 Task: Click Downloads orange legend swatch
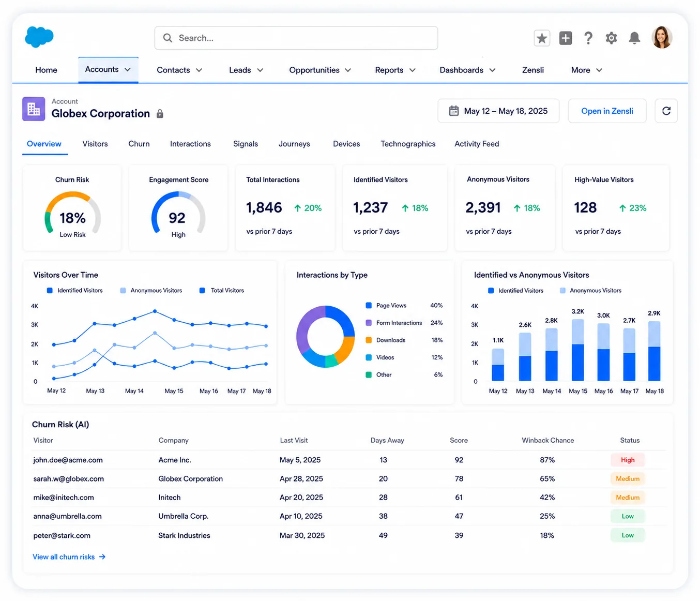tap(369, 340)
